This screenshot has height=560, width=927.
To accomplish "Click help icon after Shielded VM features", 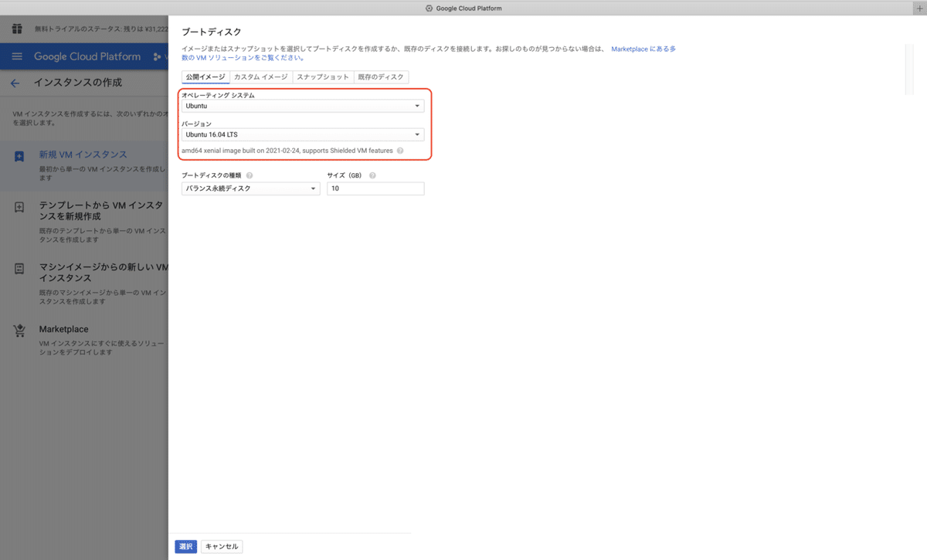I will (400, 151).
